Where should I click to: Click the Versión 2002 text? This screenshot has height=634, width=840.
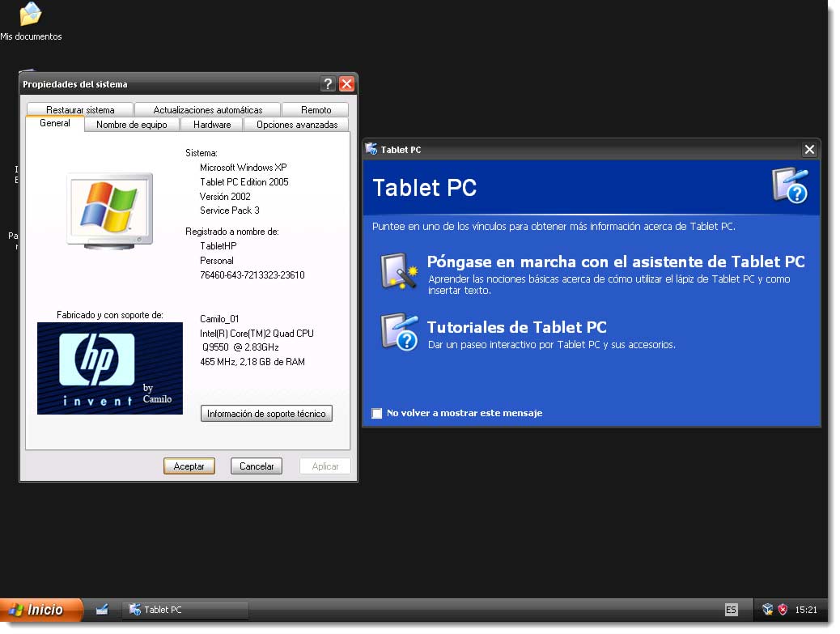[225, 196]
